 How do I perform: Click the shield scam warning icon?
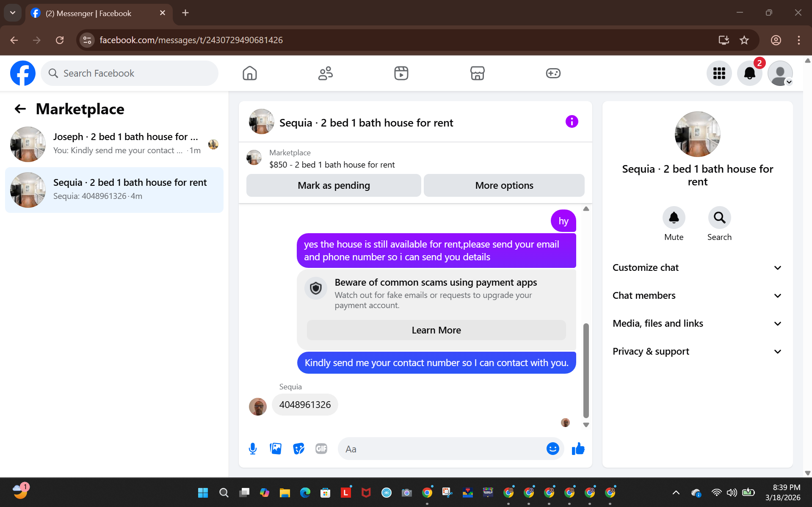pos(316,289)
